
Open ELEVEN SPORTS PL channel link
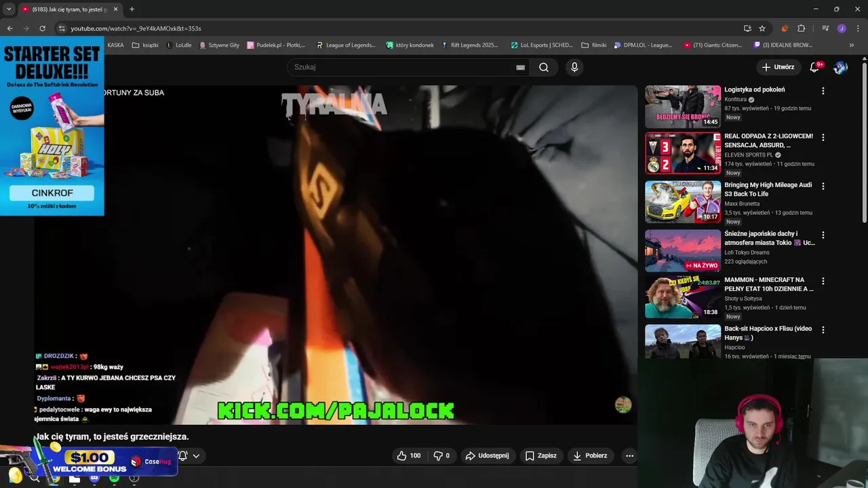[749, 155]
